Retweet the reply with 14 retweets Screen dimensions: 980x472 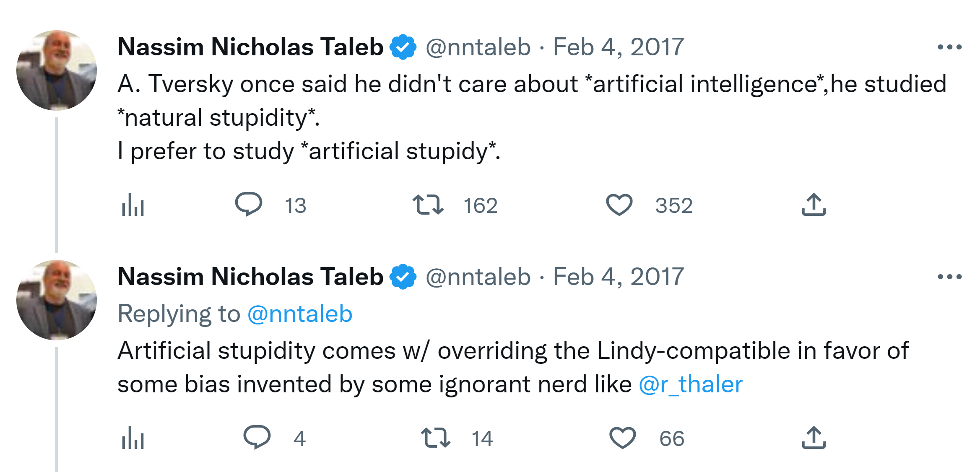click(436, 438)
